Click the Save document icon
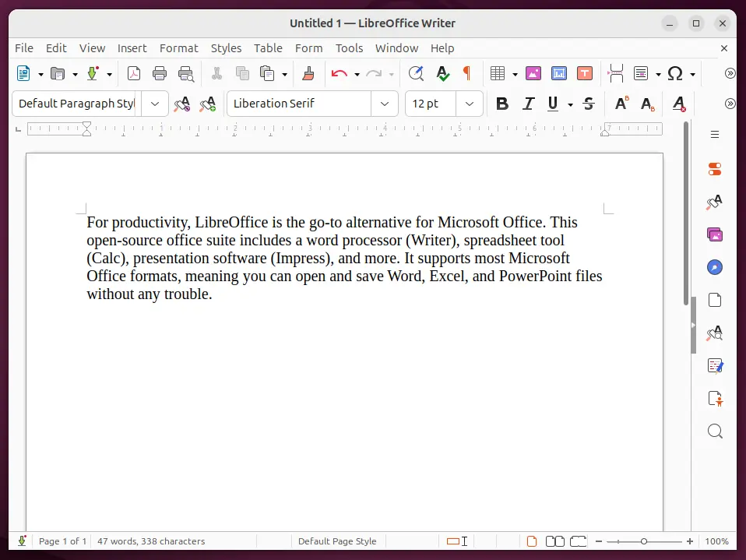 (x=93, y=74)
